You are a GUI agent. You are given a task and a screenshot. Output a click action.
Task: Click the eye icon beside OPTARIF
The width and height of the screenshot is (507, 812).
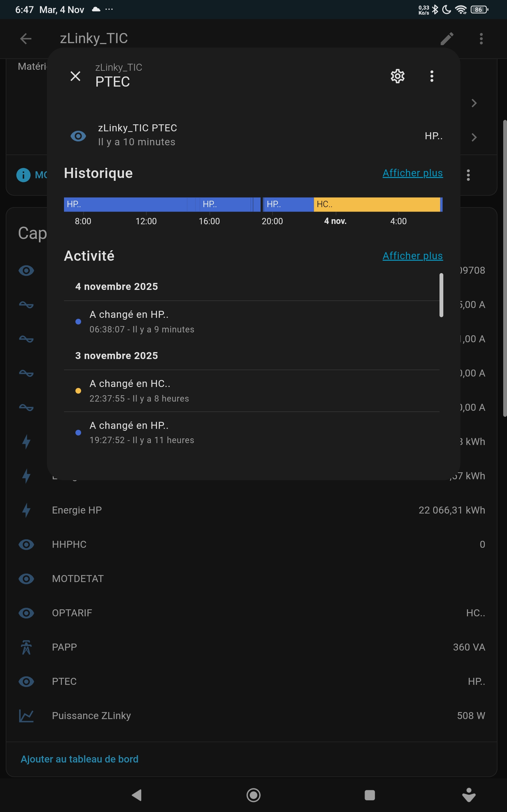pos(26,613)
